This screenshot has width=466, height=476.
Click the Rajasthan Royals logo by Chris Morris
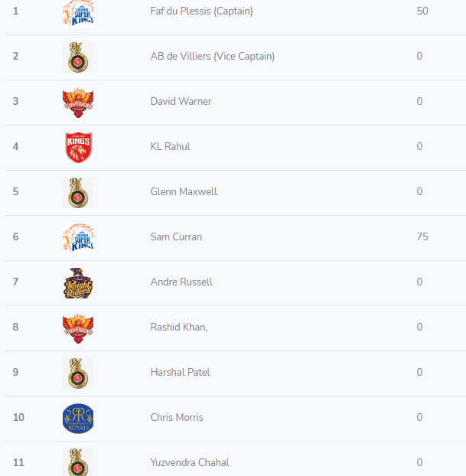click(x=78, y=419)
